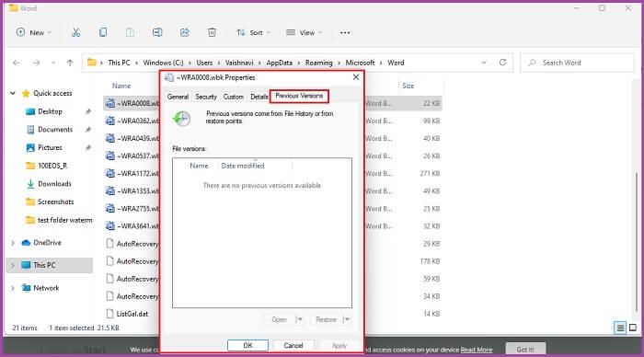Switch to the Details tab
This screenshot has width=644, height=357.
pos(259,97)
